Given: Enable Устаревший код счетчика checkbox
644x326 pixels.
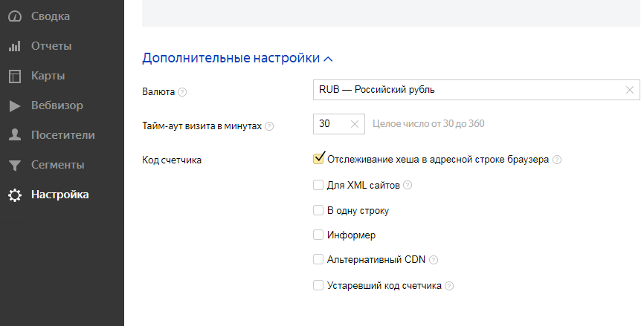Looking at the screenshot, I should coord(318,285).
